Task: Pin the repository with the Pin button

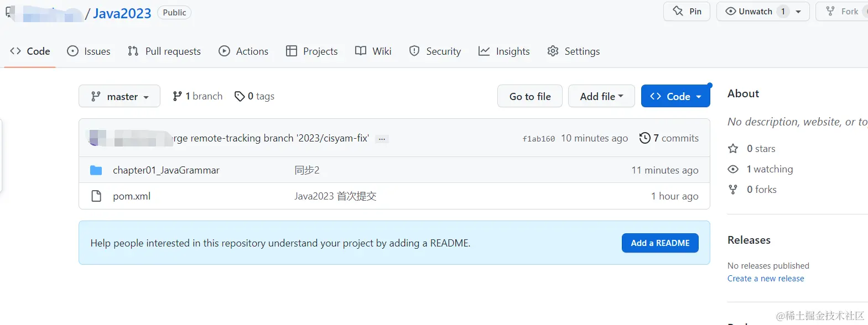Action: click(x=687, y=12)
